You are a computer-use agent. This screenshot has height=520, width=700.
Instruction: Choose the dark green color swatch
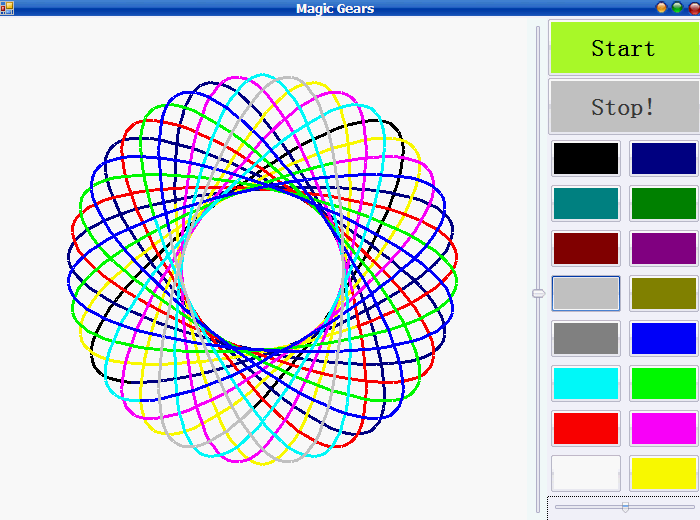[x=663, y=204]
